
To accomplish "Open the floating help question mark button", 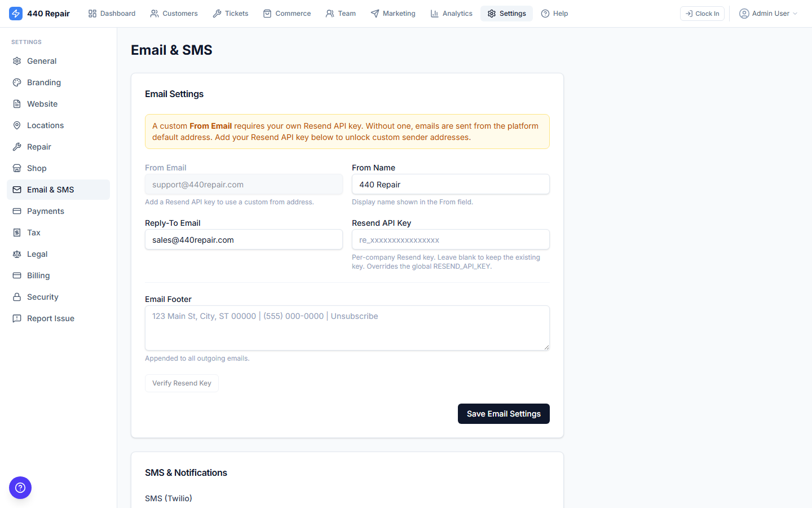I will coord(20,488).
